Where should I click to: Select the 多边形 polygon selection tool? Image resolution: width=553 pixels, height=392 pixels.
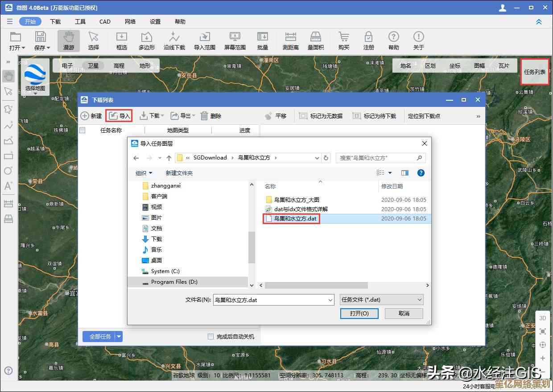click(146, 41)
